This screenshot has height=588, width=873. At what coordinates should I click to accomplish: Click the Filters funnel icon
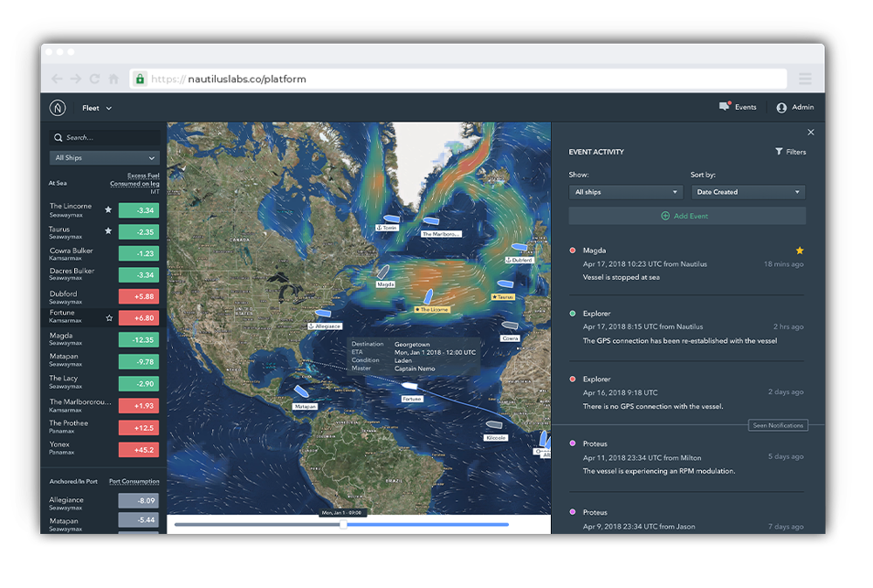point(779,152)
